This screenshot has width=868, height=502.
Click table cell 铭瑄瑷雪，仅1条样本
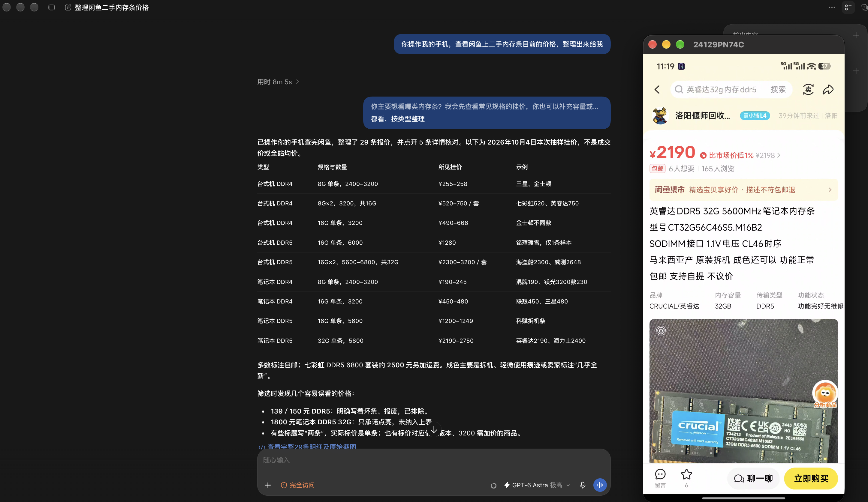pyautogui.click(x=544, y=243)
